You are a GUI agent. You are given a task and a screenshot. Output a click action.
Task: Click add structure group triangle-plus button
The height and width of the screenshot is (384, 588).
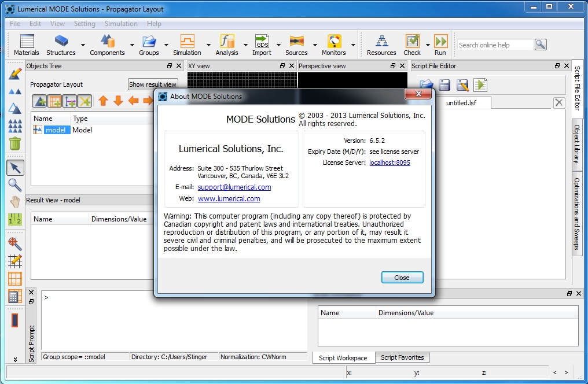coord(39,101)
